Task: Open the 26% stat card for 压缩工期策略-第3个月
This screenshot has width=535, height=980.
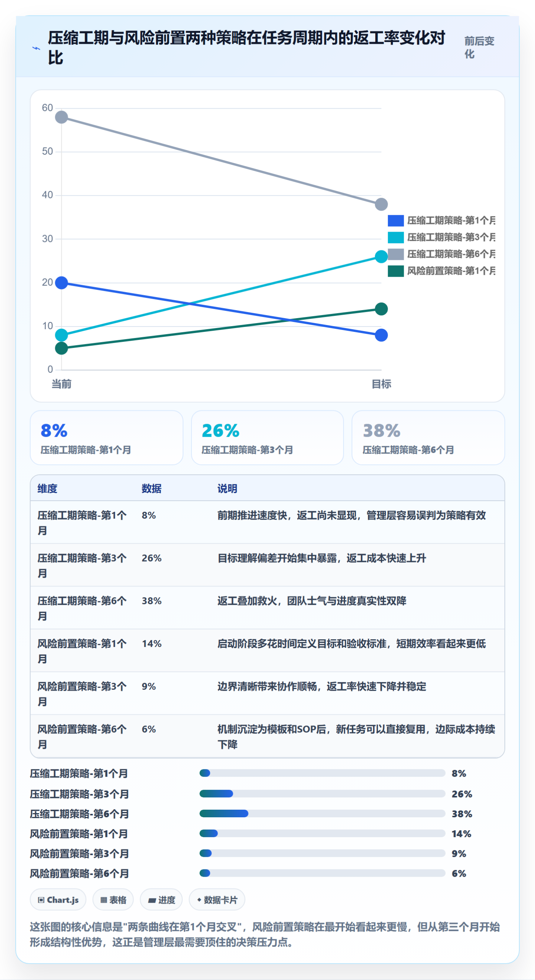Action: 267,438
